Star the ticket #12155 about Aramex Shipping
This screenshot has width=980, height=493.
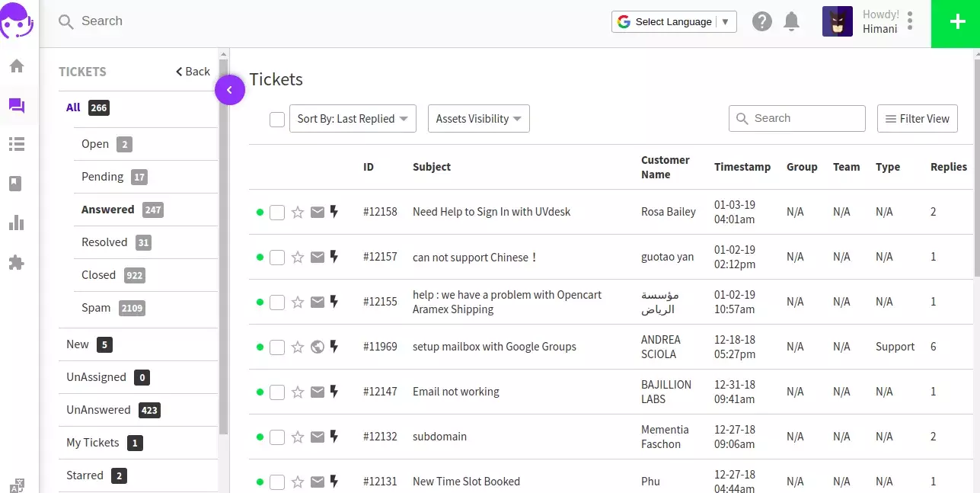(x=297, y=302)
